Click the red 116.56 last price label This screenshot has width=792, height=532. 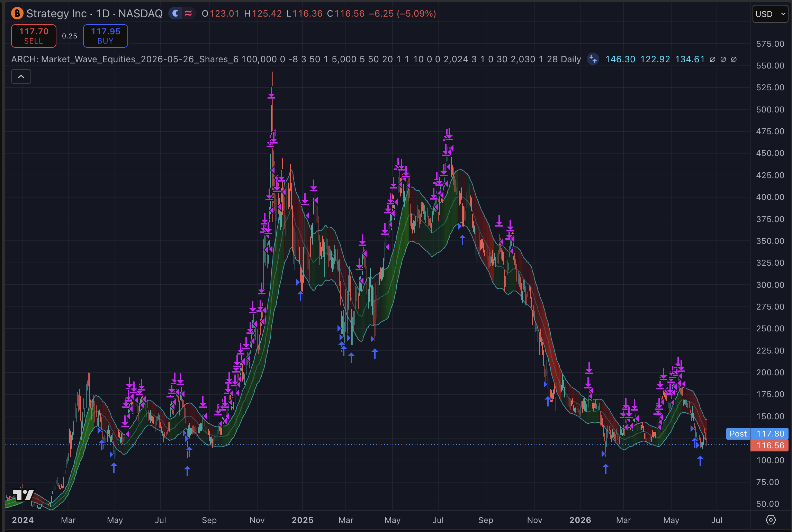pos(769,446)
